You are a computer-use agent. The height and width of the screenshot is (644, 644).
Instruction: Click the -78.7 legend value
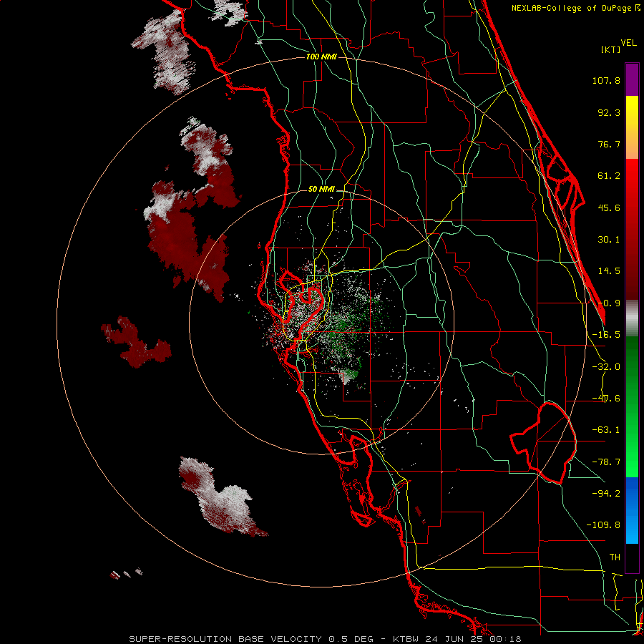[x=606, y=462]
